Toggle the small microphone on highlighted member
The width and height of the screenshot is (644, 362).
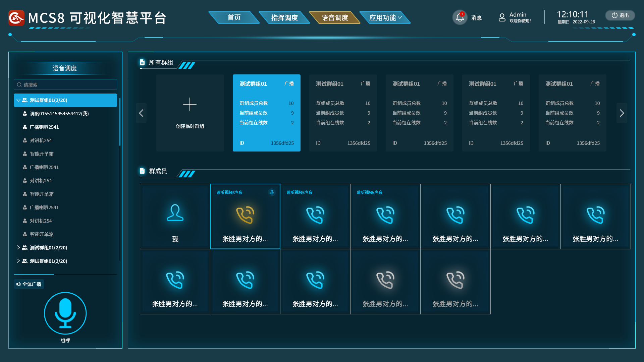click(x=272, y=192)
